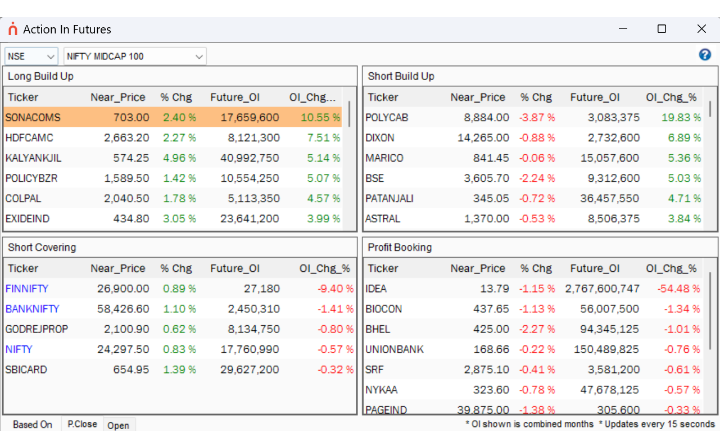Select ASTRAL ticker
Viewport: 720px width, 448px height.
click(382, 218)
